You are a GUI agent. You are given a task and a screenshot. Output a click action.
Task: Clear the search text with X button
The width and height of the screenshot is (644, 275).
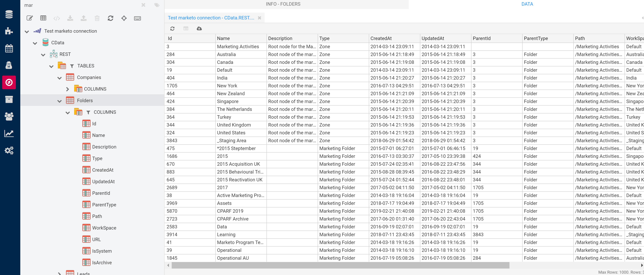click(x=143, y=5)
